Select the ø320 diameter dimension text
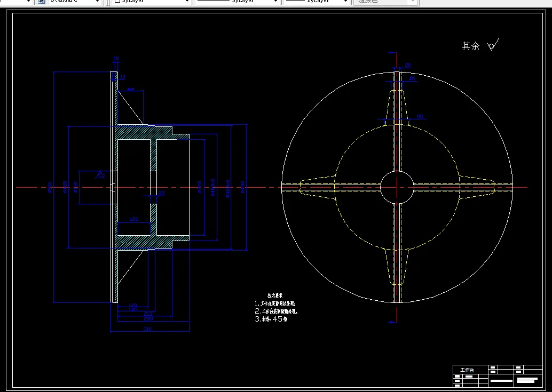The height and width of the screenshot is (392, 552). pyautogui.click(x=200, y=187)
